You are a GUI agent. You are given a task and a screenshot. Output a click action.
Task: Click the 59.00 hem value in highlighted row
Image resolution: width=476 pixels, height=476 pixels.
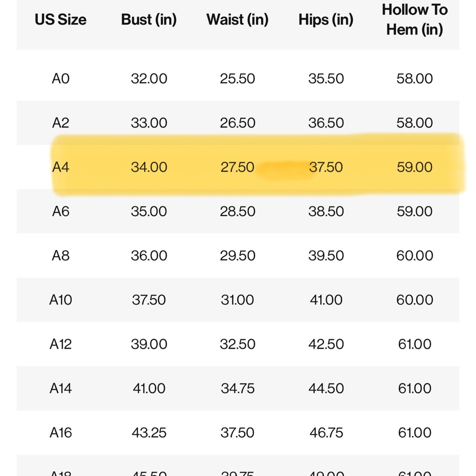click(x=415, y=167)
